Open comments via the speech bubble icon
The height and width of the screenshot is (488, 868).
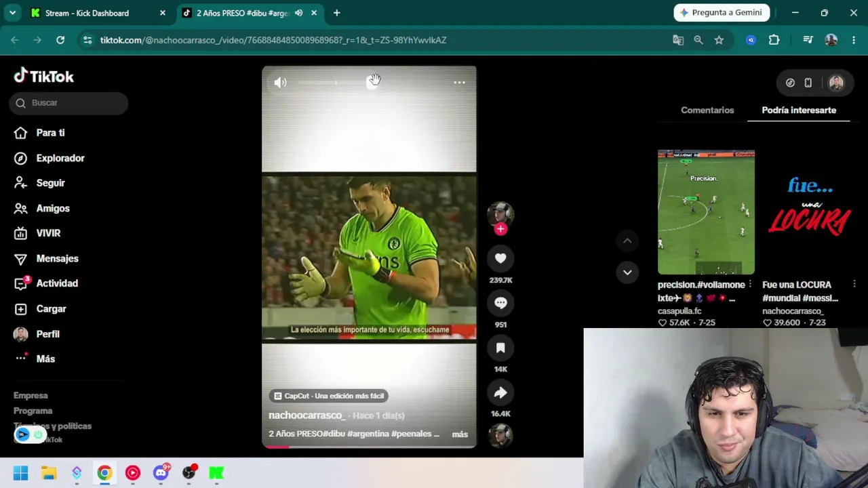500,303
